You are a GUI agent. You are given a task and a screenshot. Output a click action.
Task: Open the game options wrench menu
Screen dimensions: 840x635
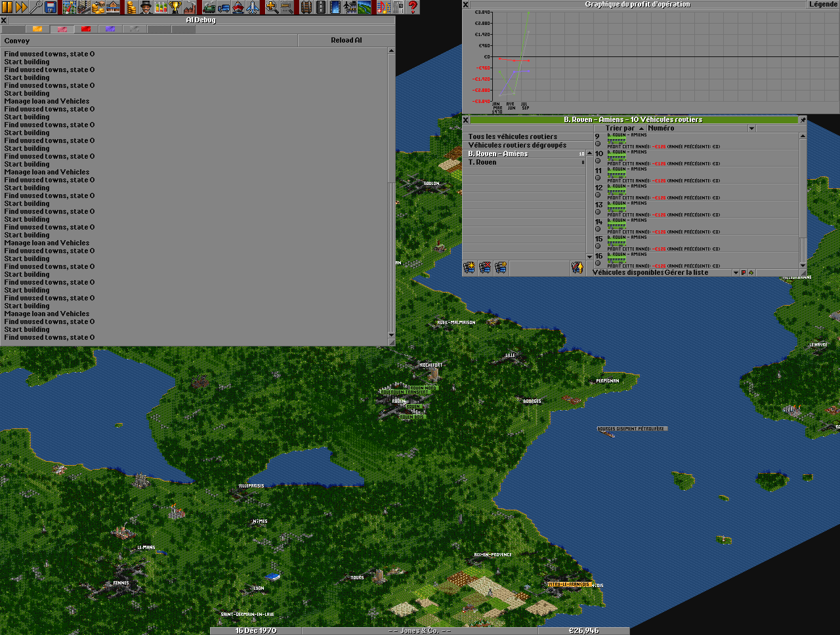tap(36, 7)
